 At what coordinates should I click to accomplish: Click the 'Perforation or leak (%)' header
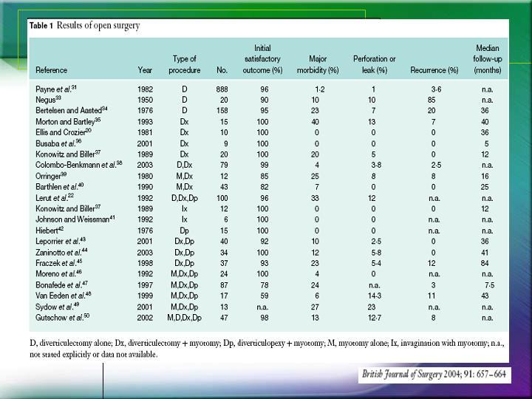pos(374,64)
